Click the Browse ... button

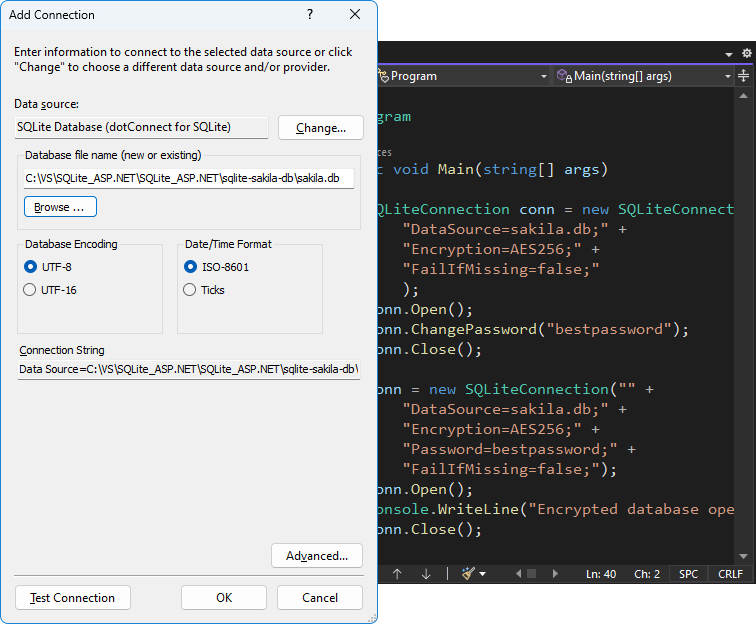60,207
